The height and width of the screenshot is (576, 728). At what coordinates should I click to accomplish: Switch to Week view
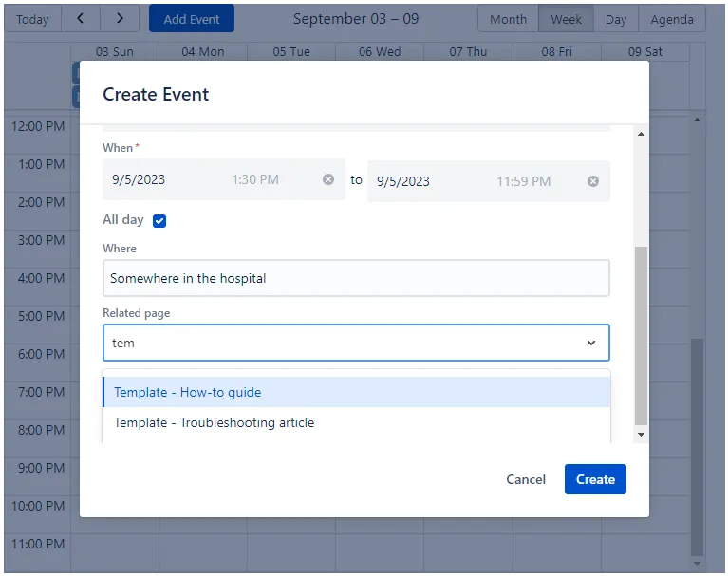click(x=566, y=19)
